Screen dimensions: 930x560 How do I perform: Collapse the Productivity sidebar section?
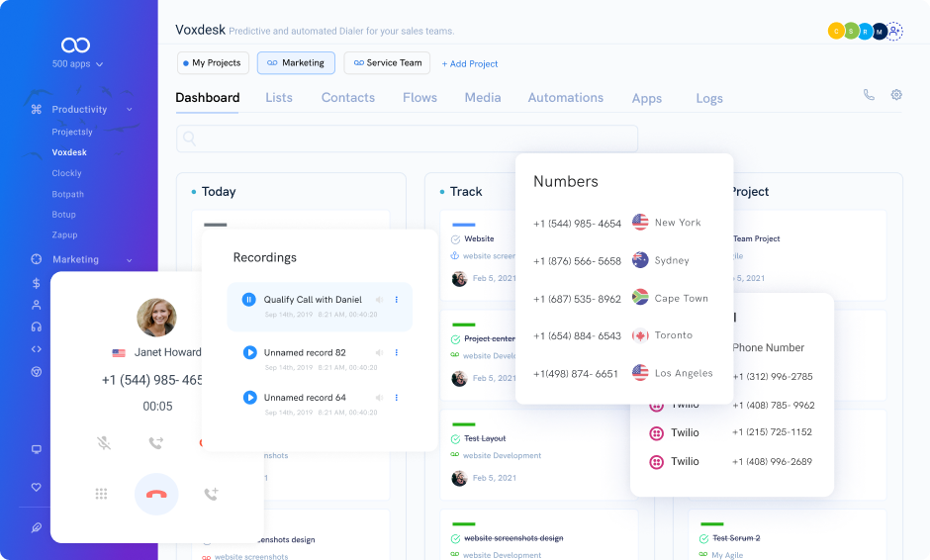point(130,110)
